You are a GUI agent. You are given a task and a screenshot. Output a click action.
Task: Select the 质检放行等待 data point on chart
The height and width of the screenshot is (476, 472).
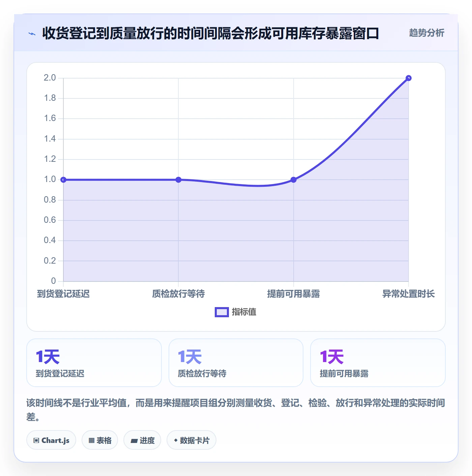[x=178, y=180]
